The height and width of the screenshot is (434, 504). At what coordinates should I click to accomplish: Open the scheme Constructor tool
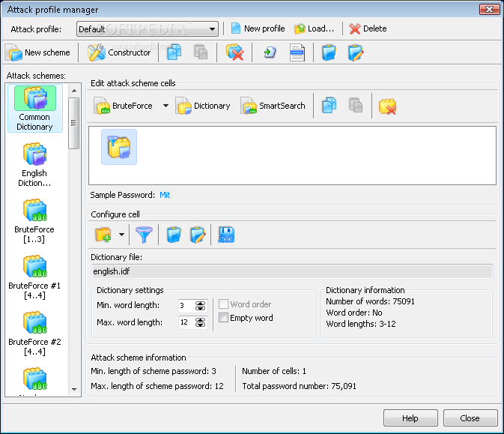click(119, 52)
